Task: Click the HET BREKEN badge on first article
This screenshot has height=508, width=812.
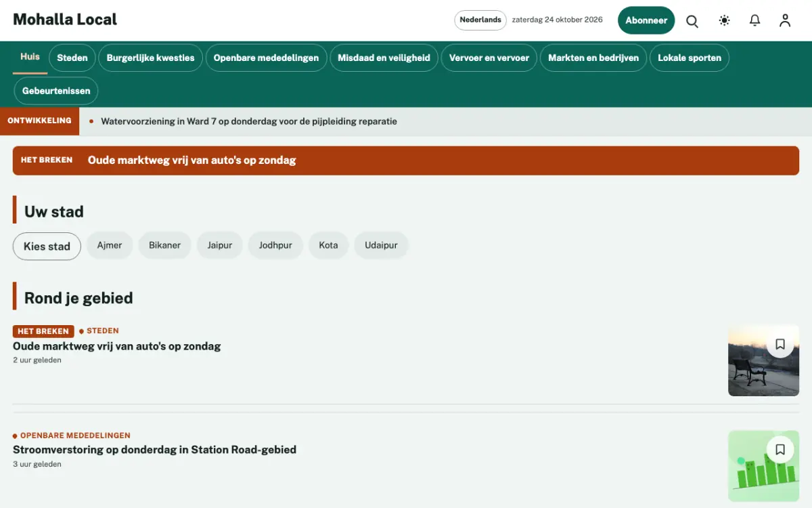Action: 43,331
